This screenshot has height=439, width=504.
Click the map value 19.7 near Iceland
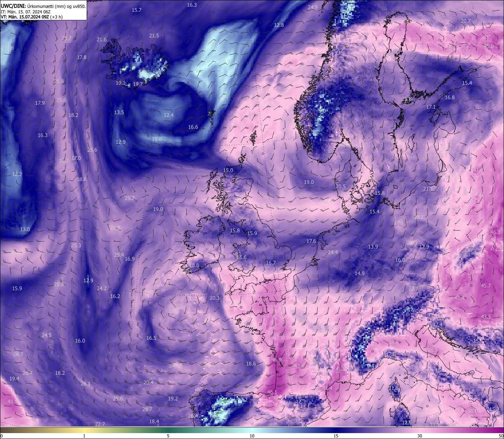tap(138, 84)
